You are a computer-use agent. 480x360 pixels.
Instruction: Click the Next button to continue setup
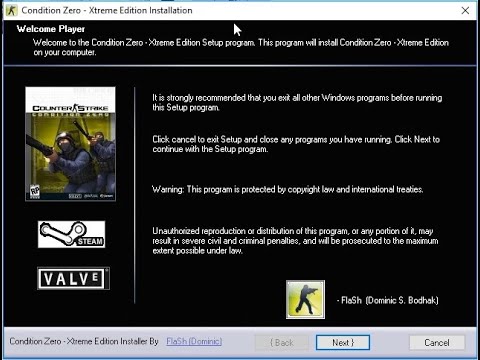tap(343, 342)
